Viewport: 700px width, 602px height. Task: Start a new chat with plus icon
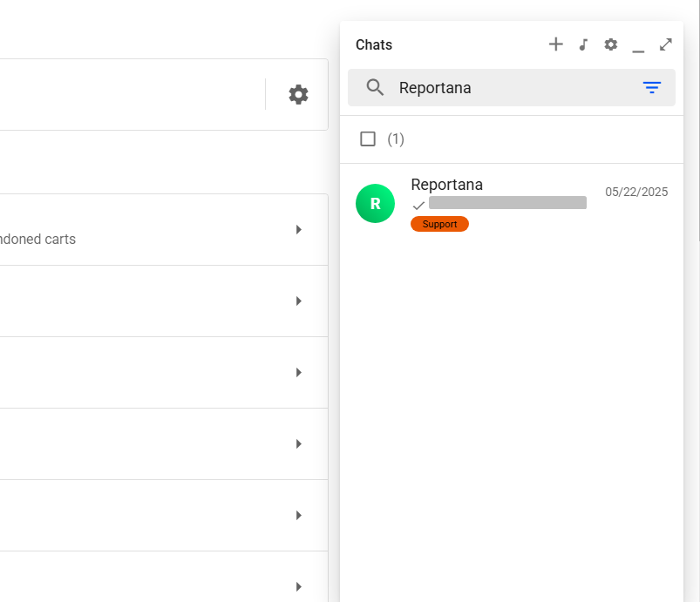click(555, 44)
